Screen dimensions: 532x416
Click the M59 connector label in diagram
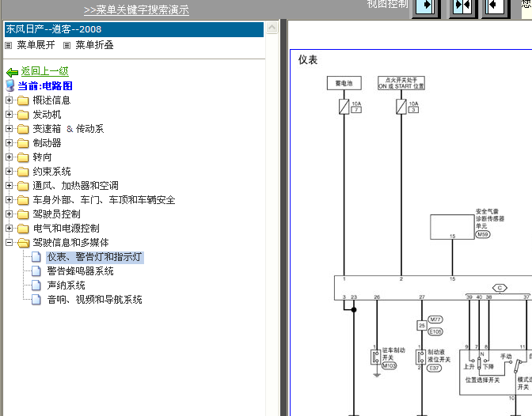click(482, 234)
